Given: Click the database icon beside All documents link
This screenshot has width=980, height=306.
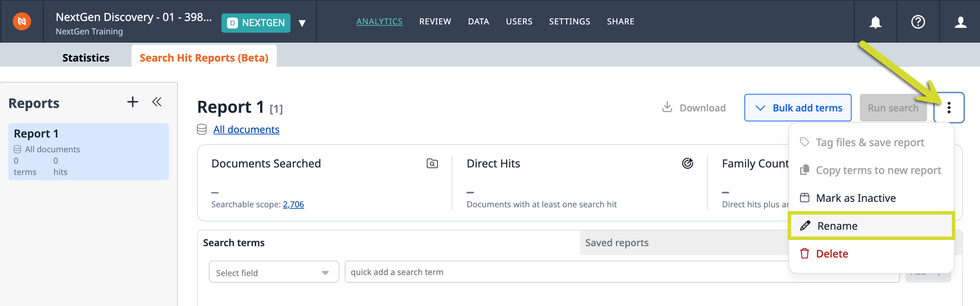Looking at the screenshot, I should (x=202, y=130).
